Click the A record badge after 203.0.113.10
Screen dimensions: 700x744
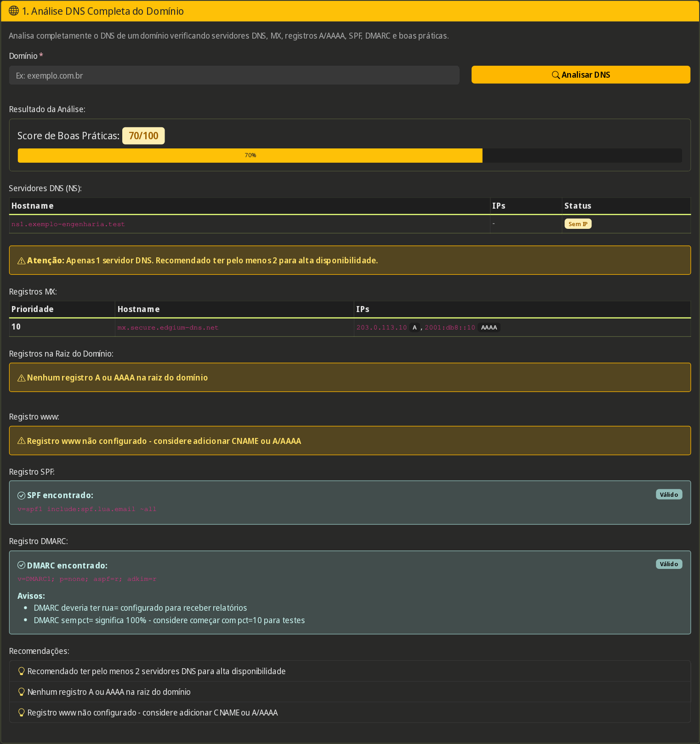(x=415, y=328)
